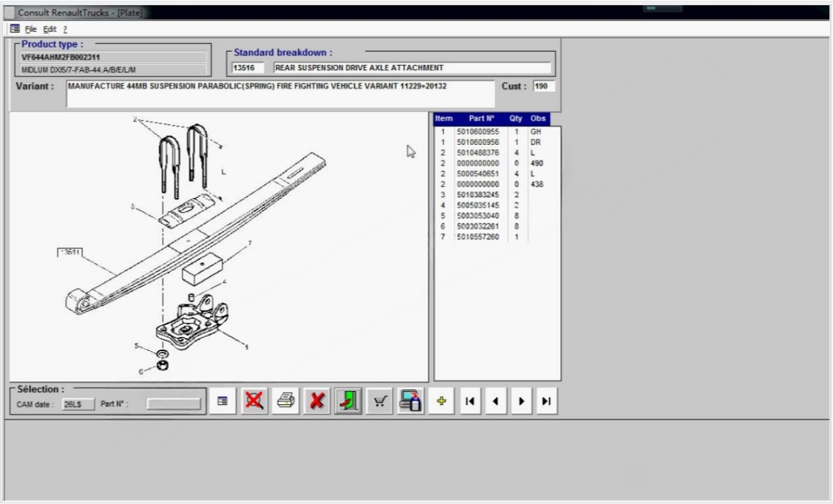This screenshot has width=833, height=504.
Task: Click the spring bracket labeled 1 in diagram
Action: click(191, 324)
